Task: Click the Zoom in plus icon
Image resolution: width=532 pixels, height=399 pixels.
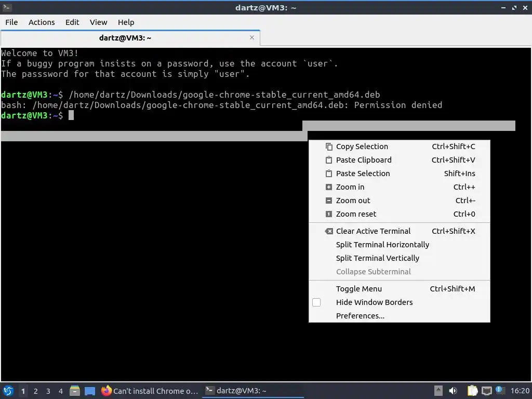Action: 329,187
